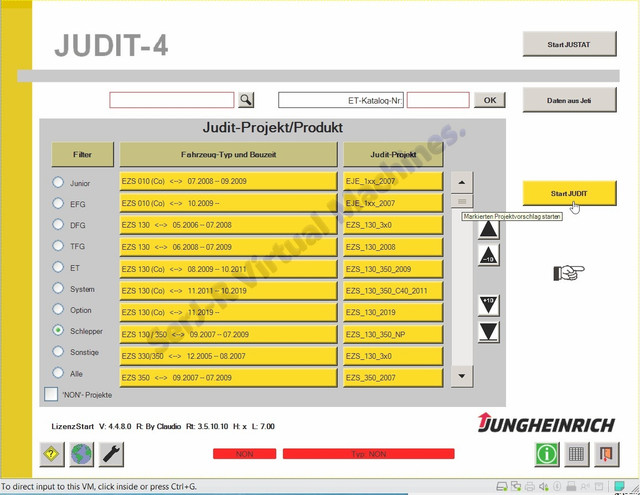Image resolution: width=640 pixels, height=495 pixels.
Task: Select row EZS 330/350 12.2005 -- 08.2007
Action: (x=228, y=356)
